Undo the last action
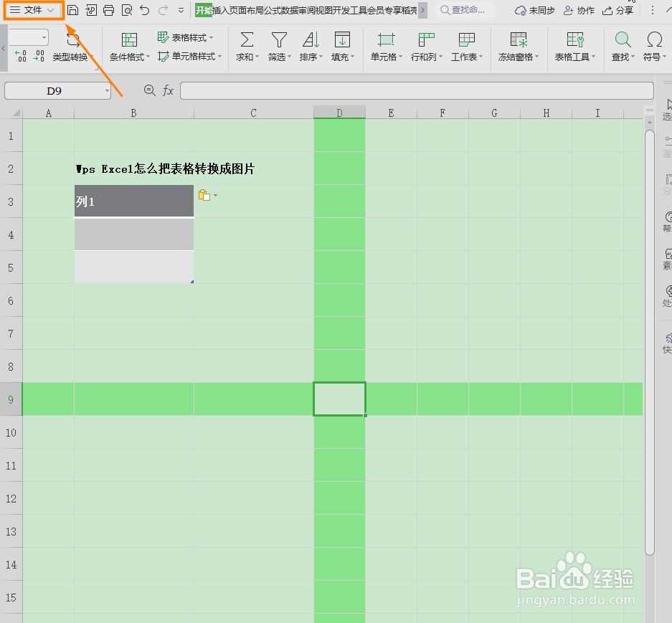Viewport: 672px width, 623px height. [145, 10]
